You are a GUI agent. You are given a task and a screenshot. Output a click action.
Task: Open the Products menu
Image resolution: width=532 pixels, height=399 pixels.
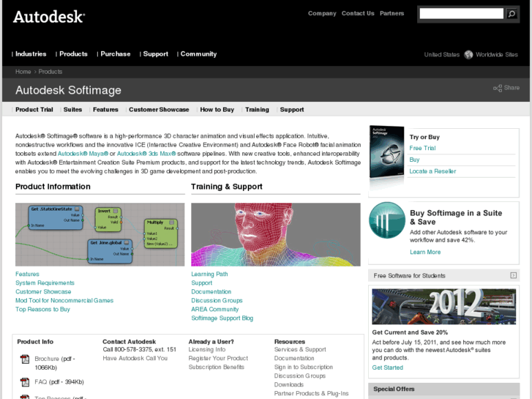coord(73,54)
